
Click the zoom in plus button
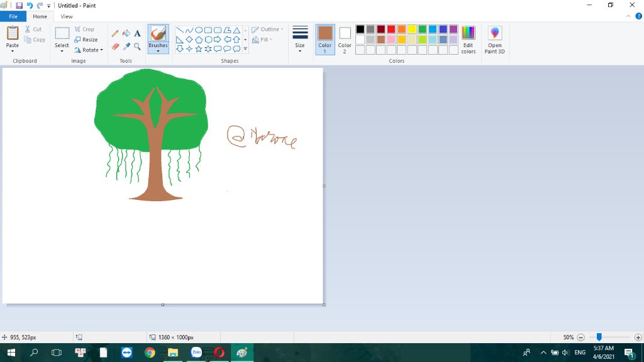pos(638,337)
